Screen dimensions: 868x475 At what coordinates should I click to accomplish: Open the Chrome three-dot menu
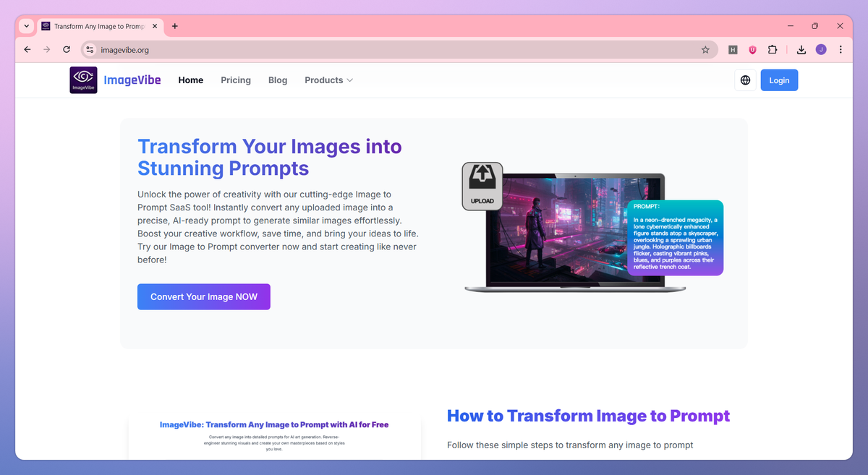[x=841, y=49]
